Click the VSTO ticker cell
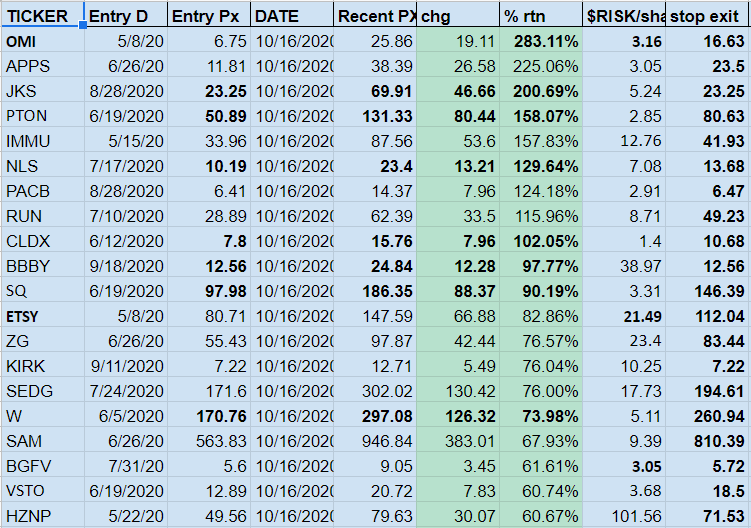The width and height of the screenshot is (751, 528). pyautogui.click(x=42, y=491)
